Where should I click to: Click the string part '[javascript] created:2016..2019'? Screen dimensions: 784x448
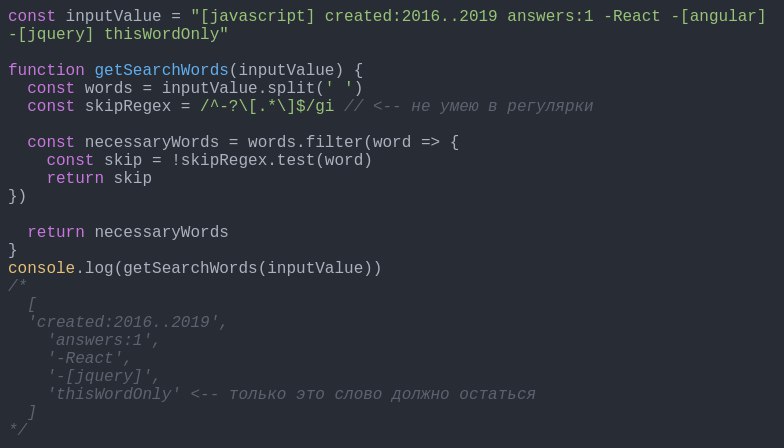coord(348,16)
